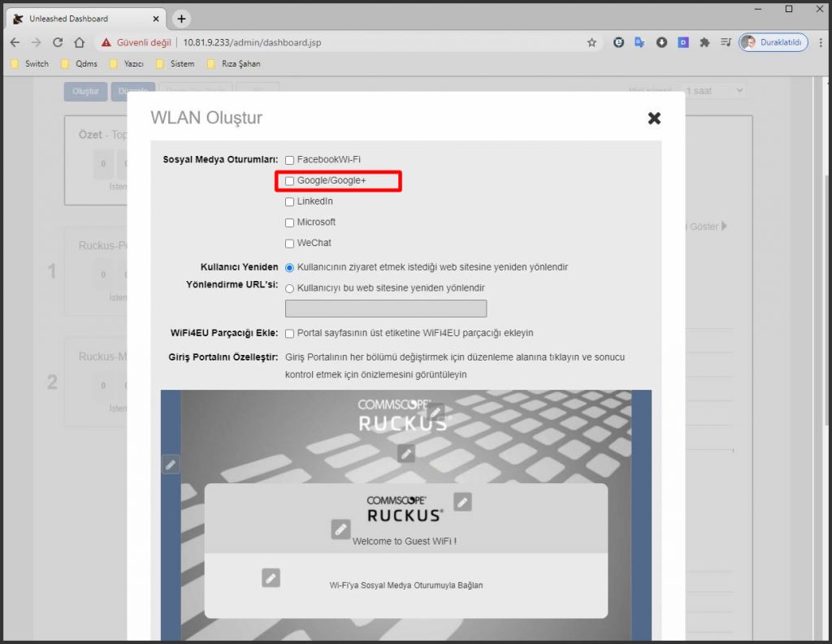The width and height of the screenshot is (832, 644).
Task: Close the Unleashed Dashboard tab
Action: (156, 19)
